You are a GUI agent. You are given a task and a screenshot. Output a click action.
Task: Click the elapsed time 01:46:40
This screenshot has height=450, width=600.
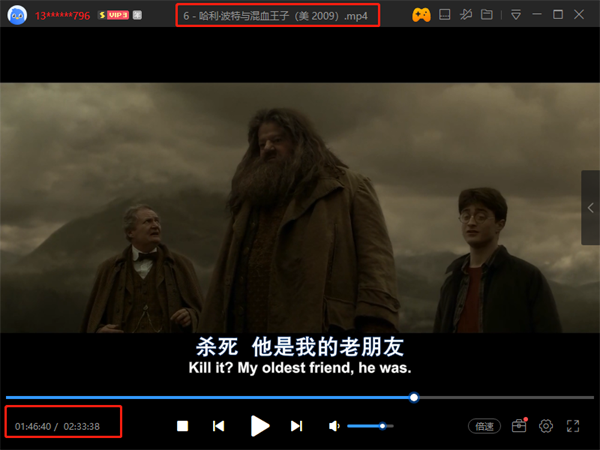pyautogui.click(x=33, y=426)
